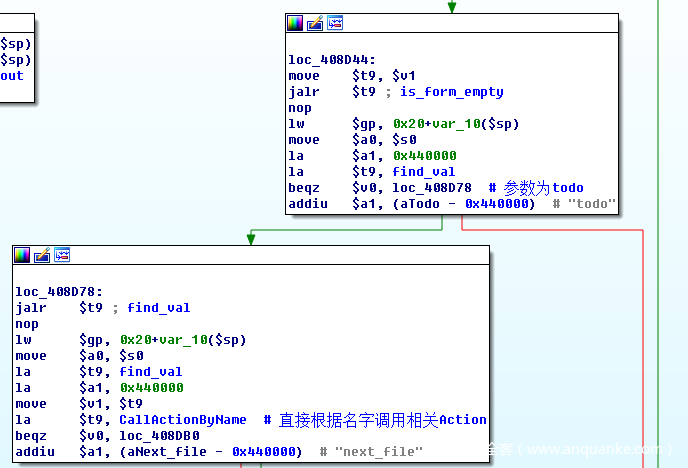Click the group nodes icon in the loc_408D44 node
This screenshot has height=468, width=688.
[x=335, y=23]
